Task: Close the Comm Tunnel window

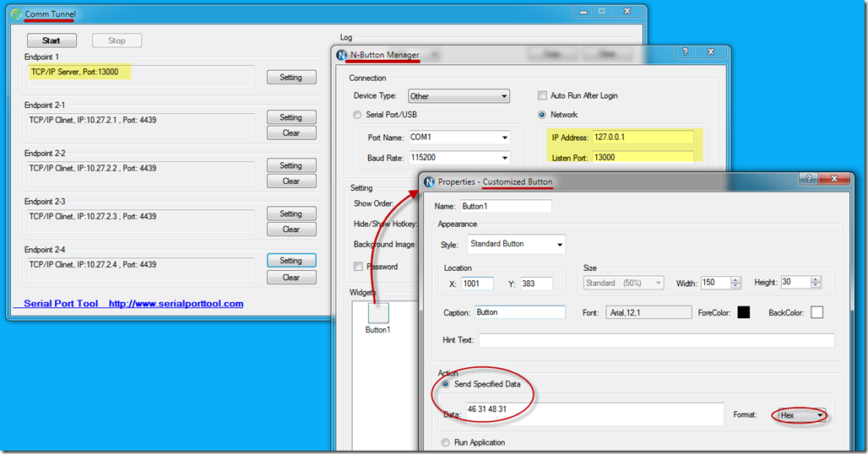Action: point(627,11)
